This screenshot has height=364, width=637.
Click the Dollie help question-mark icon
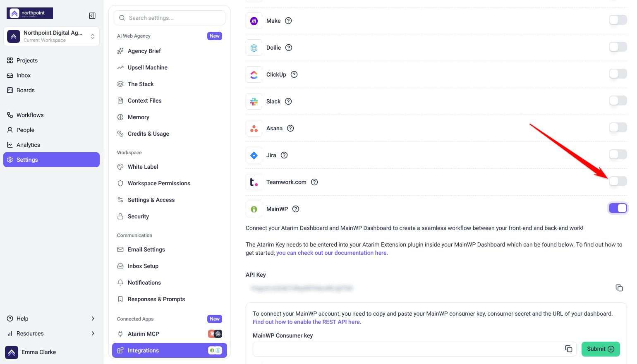coord(289,48)
